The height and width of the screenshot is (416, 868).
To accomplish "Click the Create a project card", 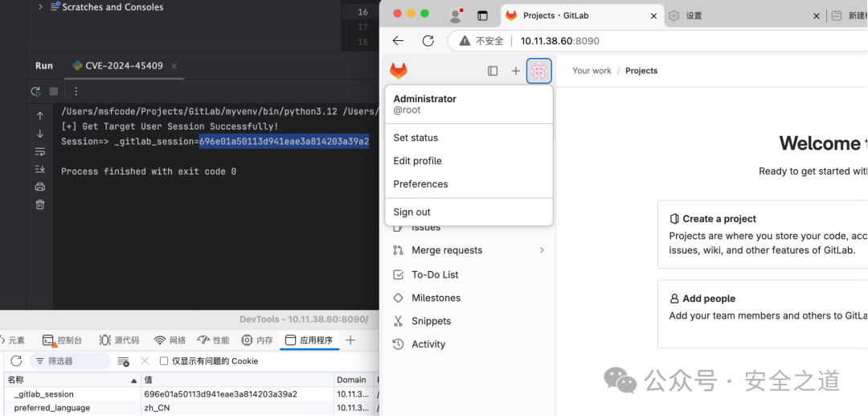I will (x=762, y=235).
